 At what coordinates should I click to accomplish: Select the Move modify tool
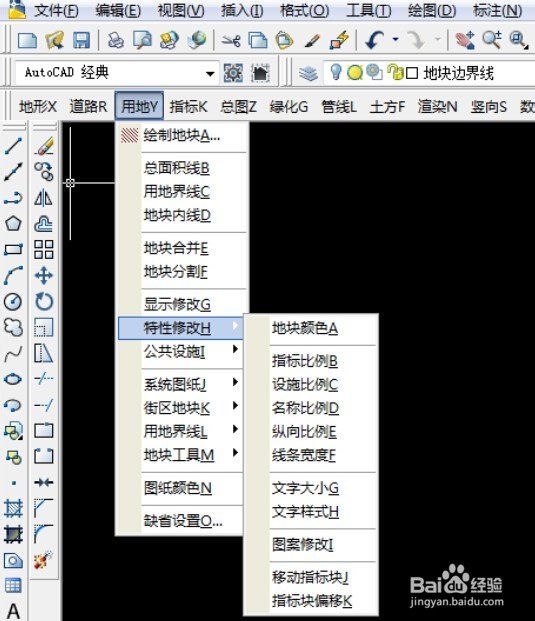44,276
